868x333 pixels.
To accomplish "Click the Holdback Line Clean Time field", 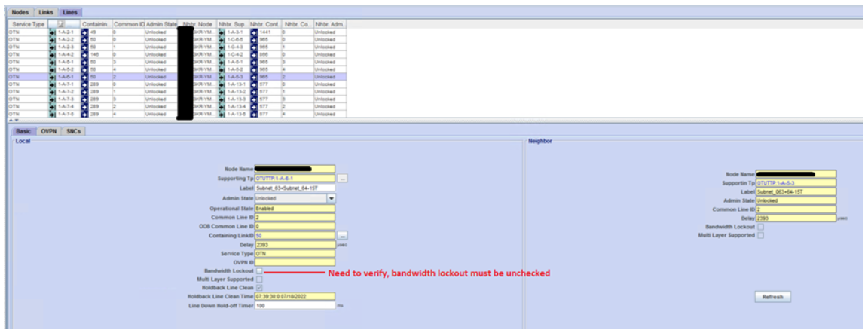I will click(295, 297).
